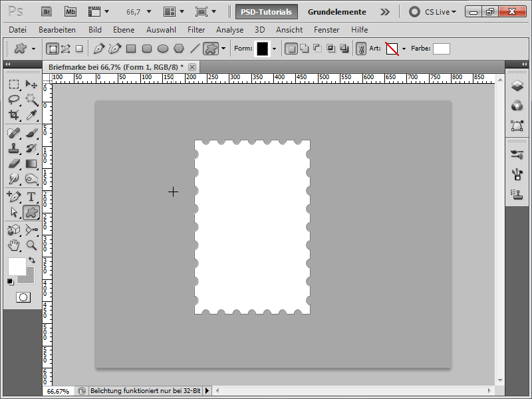Enable Paths mode
The height and width of the screenshot is (399, 532).
(65, 49)
